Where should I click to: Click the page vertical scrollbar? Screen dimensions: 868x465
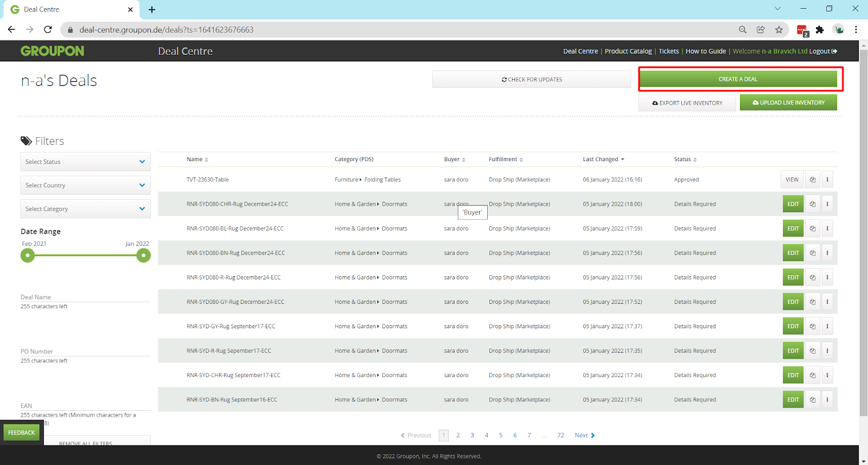863,233
